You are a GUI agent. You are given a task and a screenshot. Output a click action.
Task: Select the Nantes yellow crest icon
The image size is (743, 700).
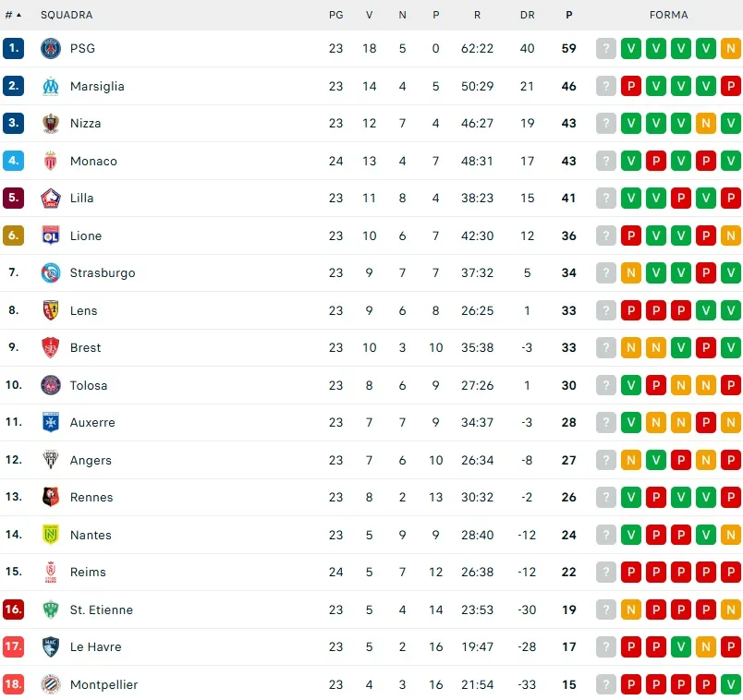pos(51,535)
